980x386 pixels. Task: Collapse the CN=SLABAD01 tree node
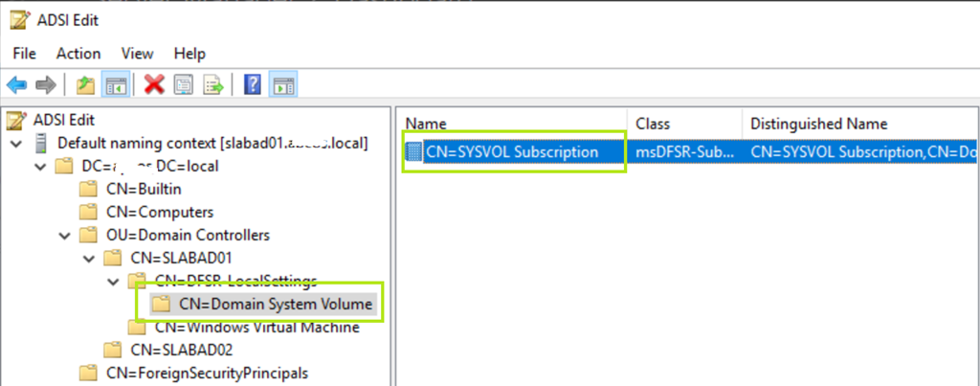[89, 259]
